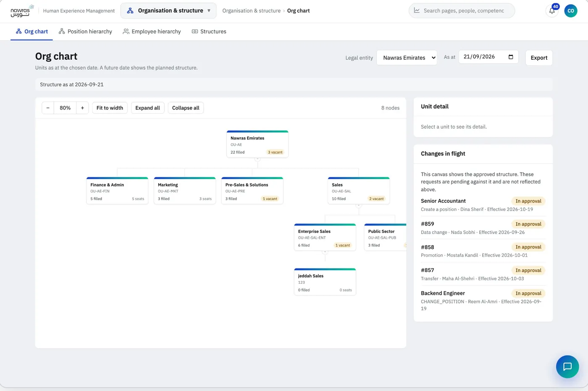Collapse the Nawras Emirates node children
588x391 pixels.
coord(257,159)
